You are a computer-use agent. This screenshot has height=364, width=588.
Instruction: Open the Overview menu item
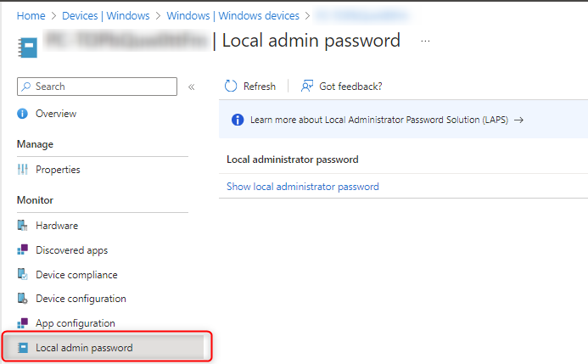(x=56, y=114)
